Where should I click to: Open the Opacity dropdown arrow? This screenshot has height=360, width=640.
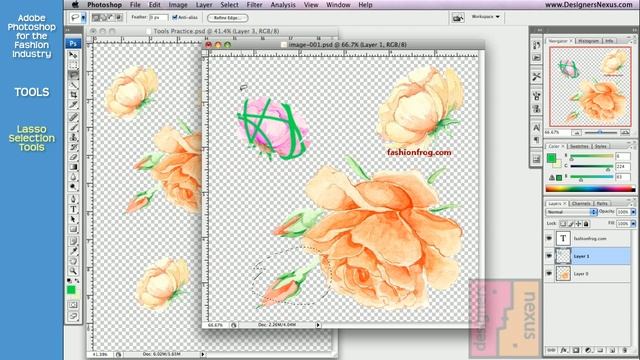[633, 212]
